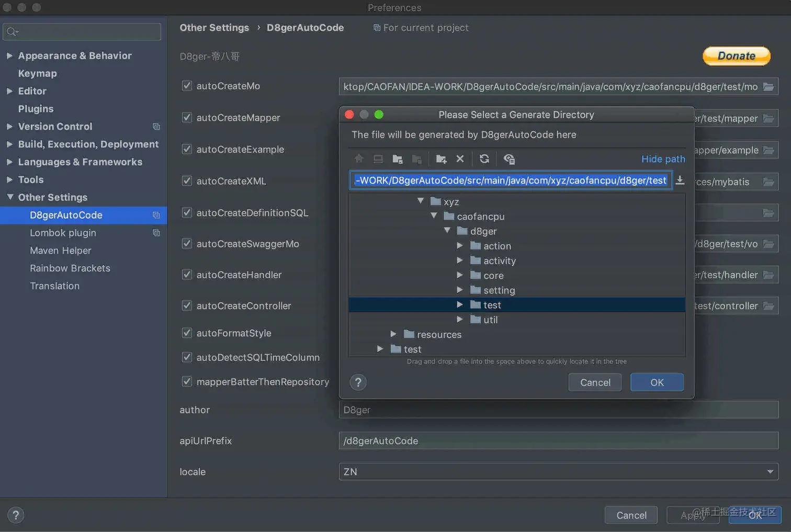
Task: Go to home directory in directory chooser
Action: [359, 159]
